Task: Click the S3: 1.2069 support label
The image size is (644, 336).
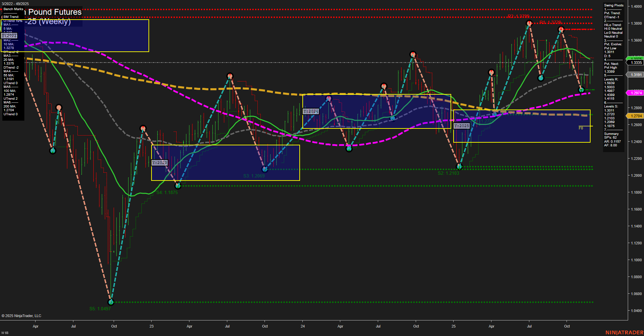Action: pos(254,176)
